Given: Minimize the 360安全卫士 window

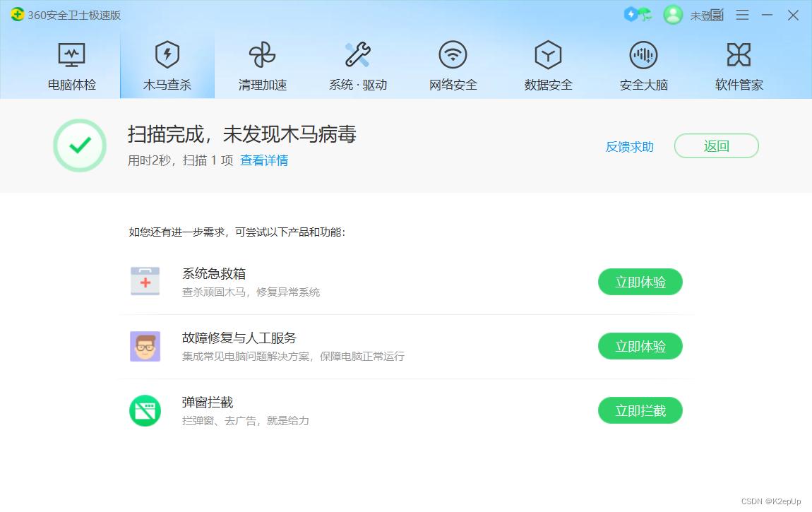Looking at the screenshot, I should (x=767, y=15).
